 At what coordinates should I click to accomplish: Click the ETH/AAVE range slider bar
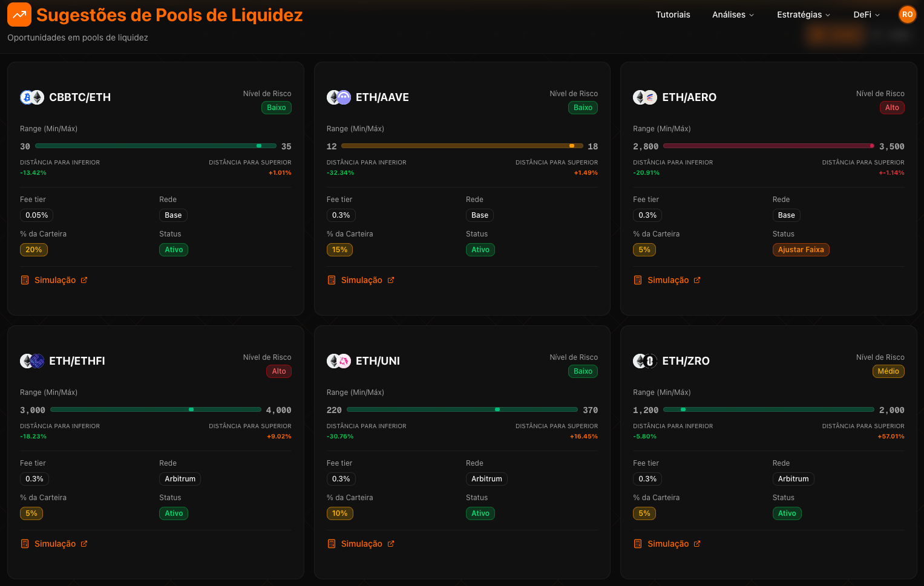coord(462,146)
